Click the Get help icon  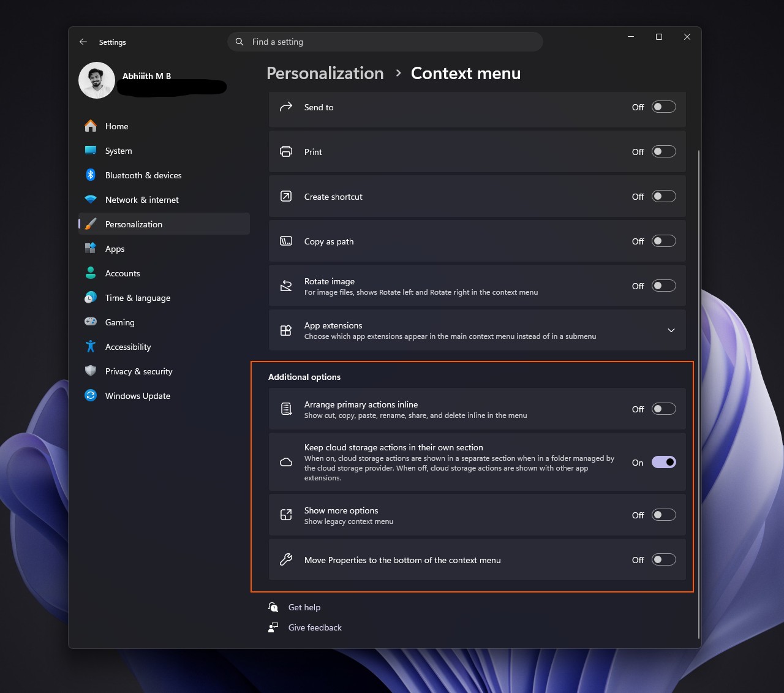273,607
